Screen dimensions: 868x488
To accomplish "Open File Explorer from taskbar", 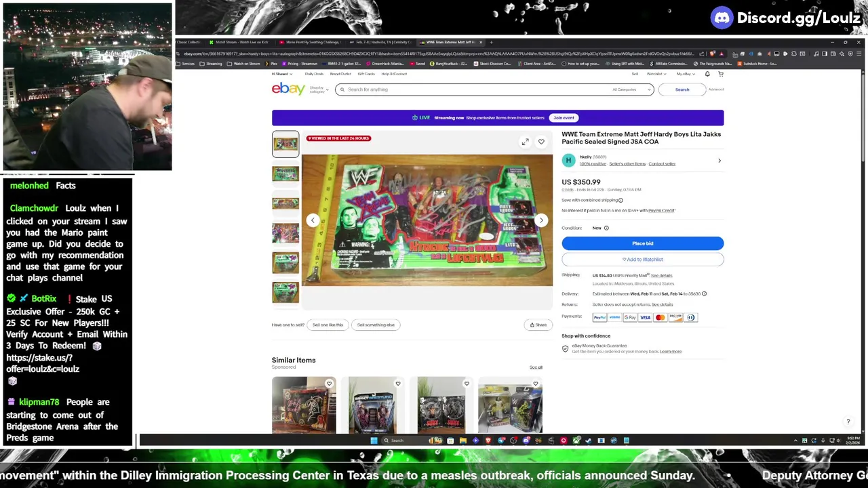I will [462, 441].
